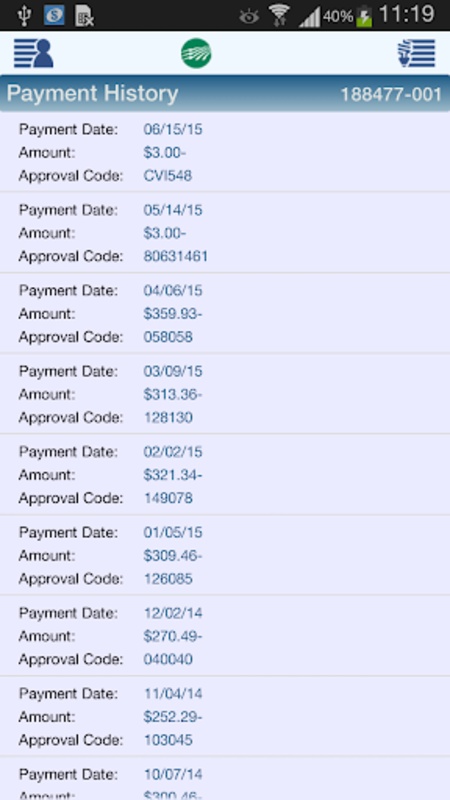Viewport: 450px width, 800px height.
Task: Tap the SIM card error notification icon
Action: coord(84,15)
